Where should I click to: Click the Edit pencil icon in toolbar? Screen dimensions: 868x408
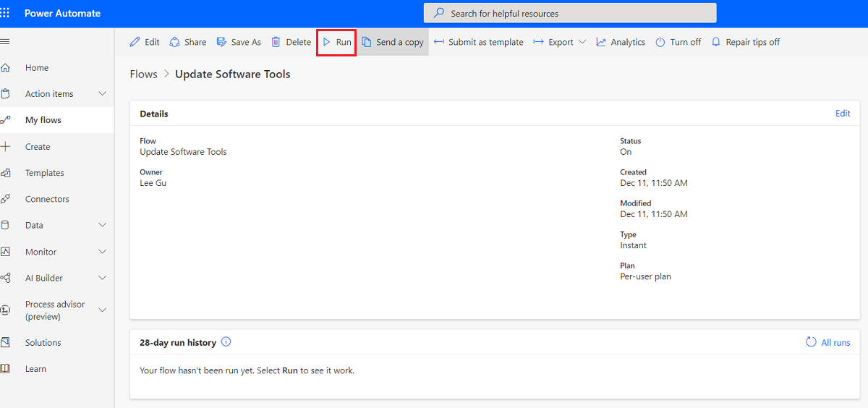pyautogui.click(x=135, y=42)
